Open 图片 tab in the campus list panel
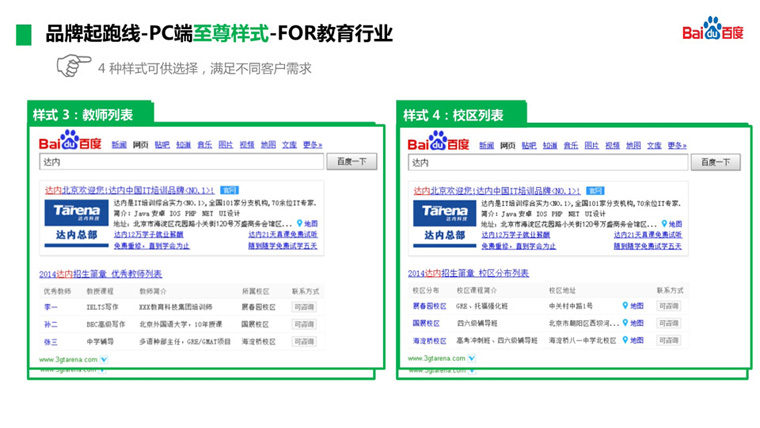760x428 pixels. click(x=591, y=145)
